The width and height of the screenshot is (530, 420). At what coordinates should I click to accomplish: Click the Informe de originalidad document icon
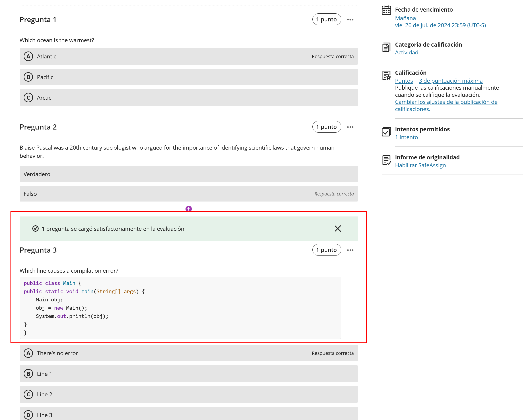coord(386,160)
